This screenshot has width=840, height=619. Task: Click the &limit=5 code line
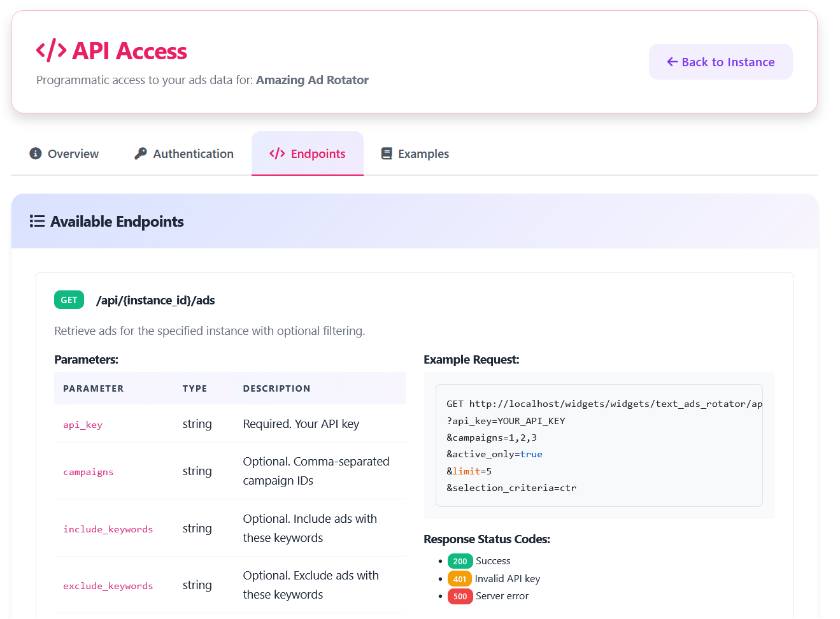click(x=469, y=471)
